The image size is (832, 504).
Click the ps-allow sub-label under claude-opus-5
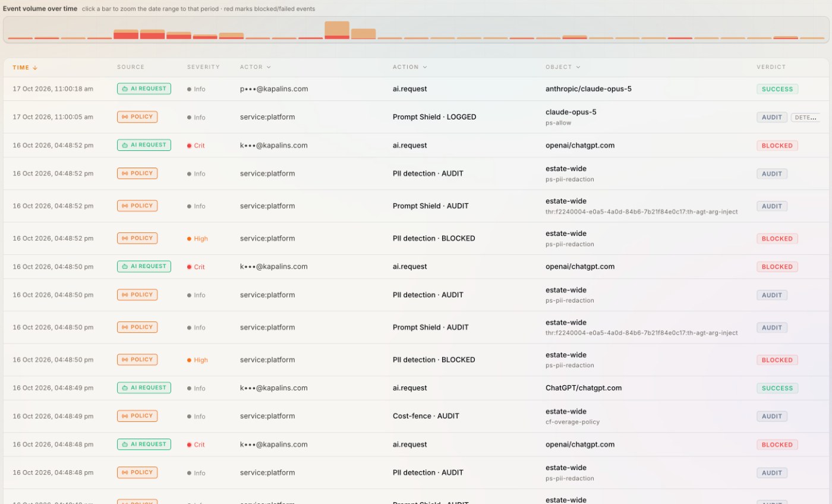coord(558,122)
